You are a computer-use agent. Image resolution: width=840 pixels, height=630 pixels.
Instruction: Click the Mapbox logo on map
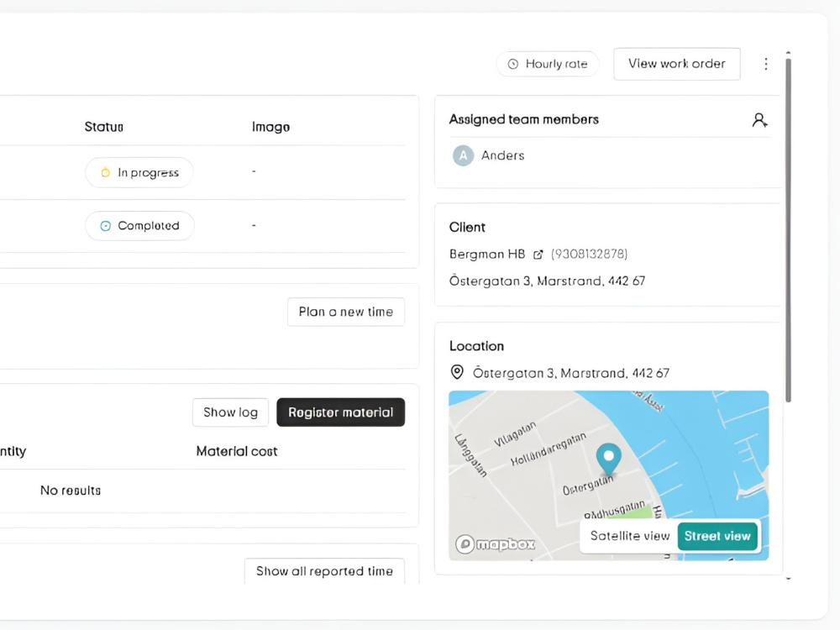click(x=495, y=544)
